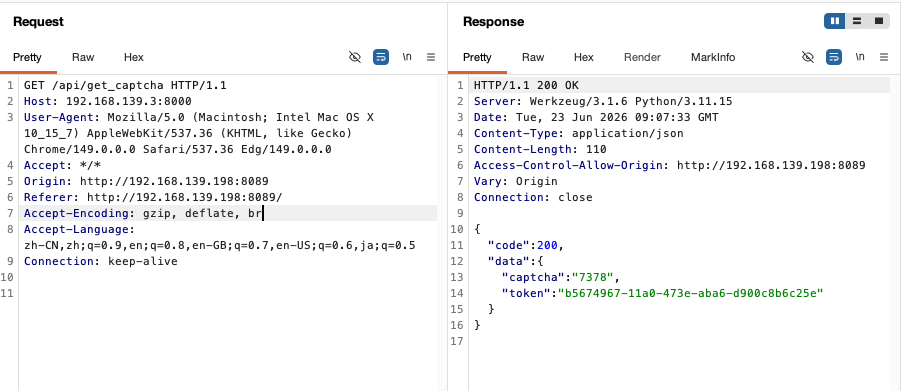Open the Response panel hamburger options menu
This screenshot has height=391, width=901.
[x=884, y=57]
